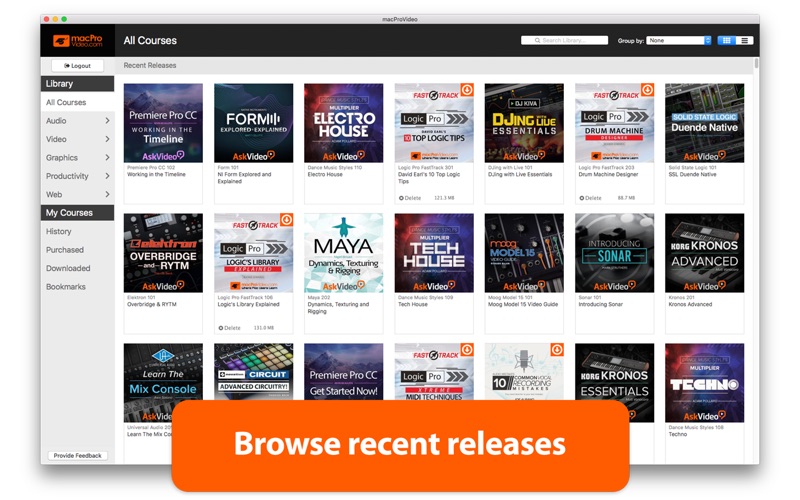Click the '121.3 MB' file size label
This screenshot has height=500, width=800.
(x=444, y=198)
